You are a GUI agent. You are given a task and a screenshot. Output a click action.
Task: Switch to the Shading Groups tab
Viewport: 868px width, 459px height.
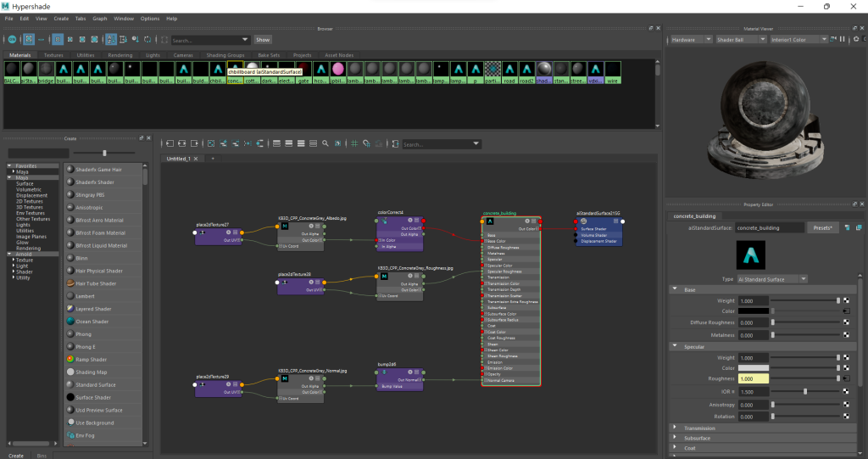click(x=225, y=55)
